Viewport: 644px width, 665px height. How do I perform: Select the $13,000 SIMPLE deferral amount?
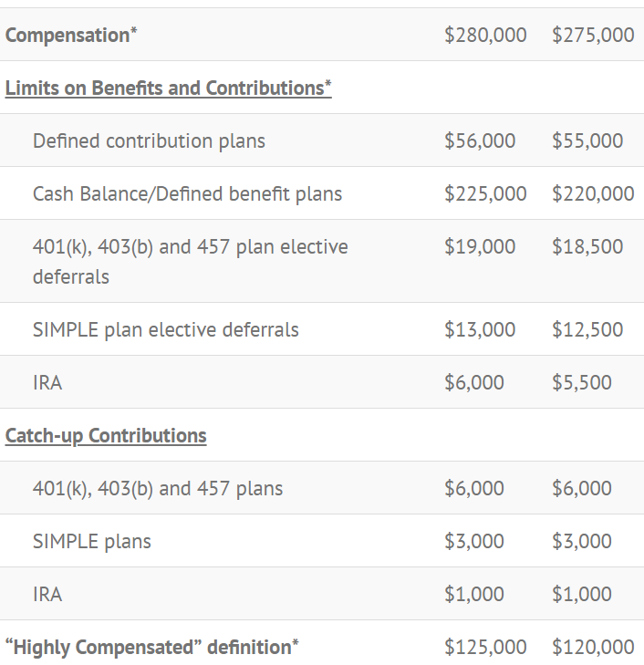coord(480,330)
